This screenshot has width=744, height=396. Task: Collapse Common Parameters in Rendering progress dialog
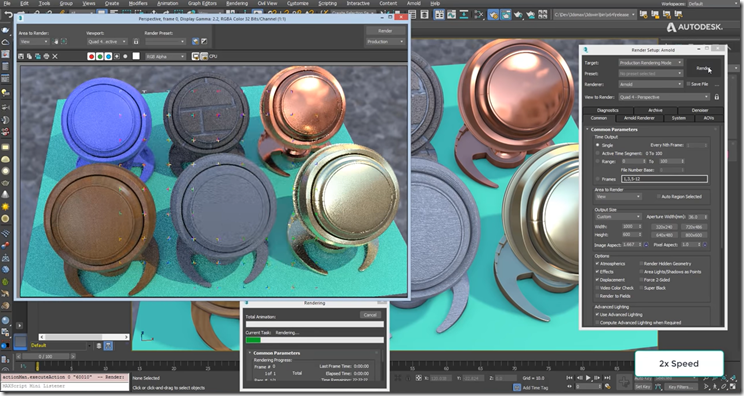[250, 353]
